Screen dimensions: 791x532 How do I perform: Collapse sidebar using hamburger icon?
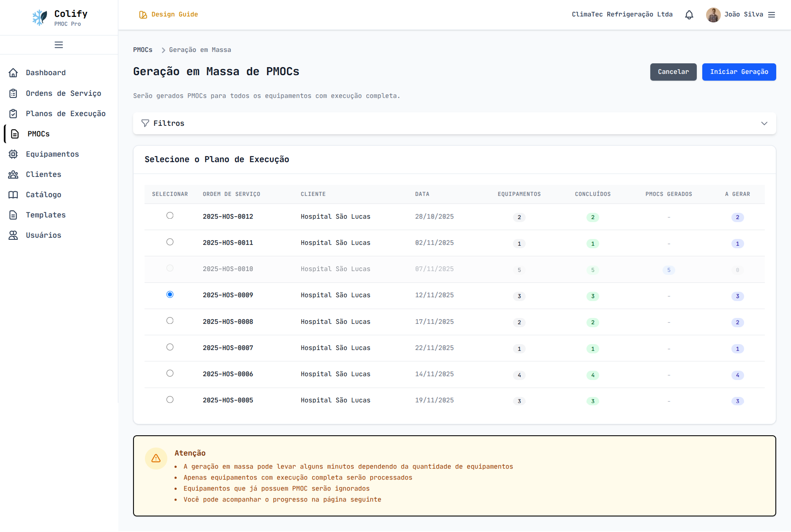pyautogui.click(x=59, y=45)
